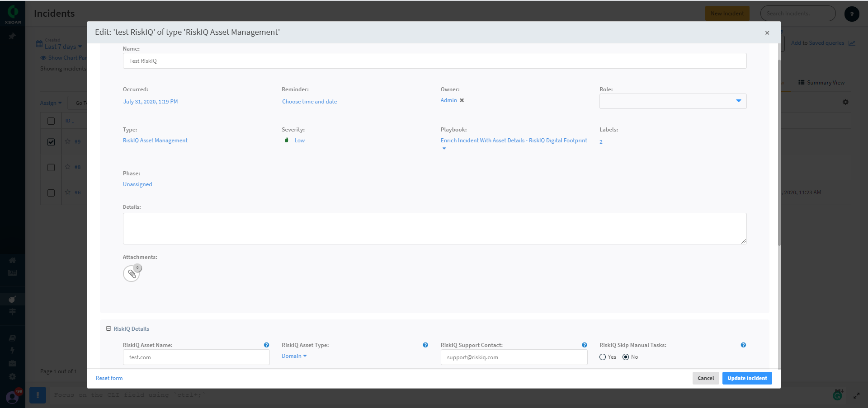
Task: Click the attachments paperclip icon
Action: click(132, 274)
